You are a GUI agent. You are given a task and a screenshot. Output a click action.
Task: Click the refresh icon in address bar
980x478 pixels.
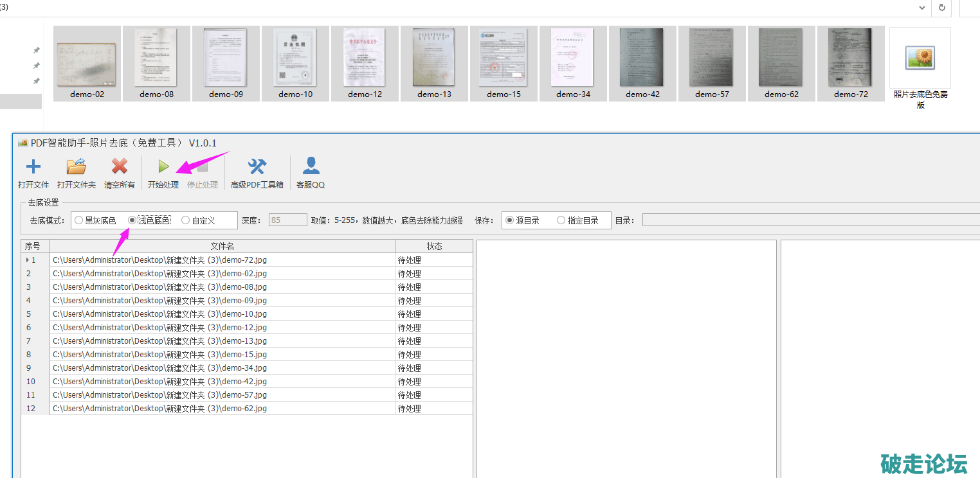click(x=941, y=8)
